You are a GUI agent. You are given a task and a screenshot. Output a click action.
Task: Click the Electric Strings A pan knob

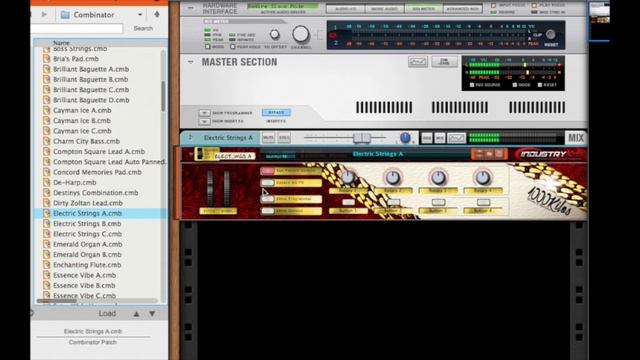[405, 138]
